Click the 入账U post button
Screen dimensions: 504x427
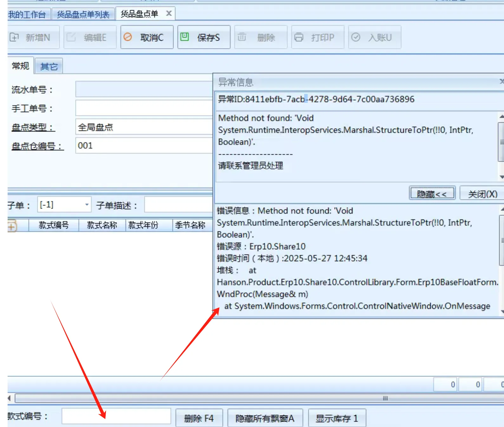374,37
